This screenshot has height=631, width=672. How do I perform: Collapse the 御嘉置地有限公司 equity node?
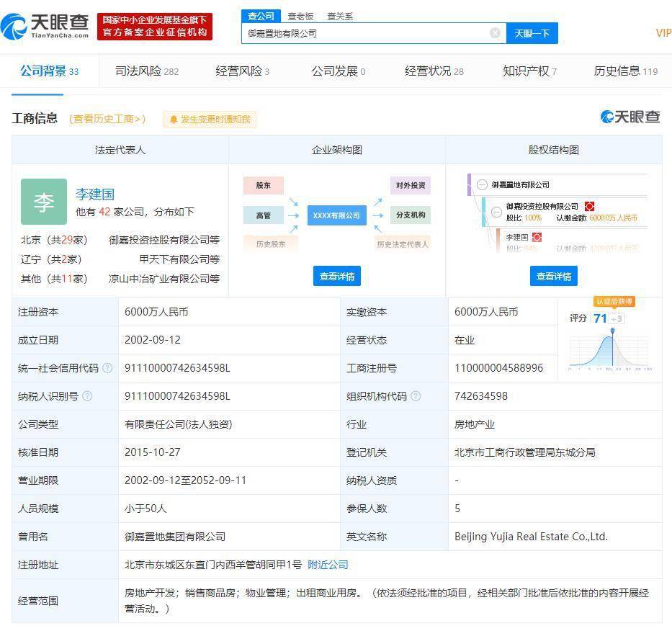coord(482,184)
